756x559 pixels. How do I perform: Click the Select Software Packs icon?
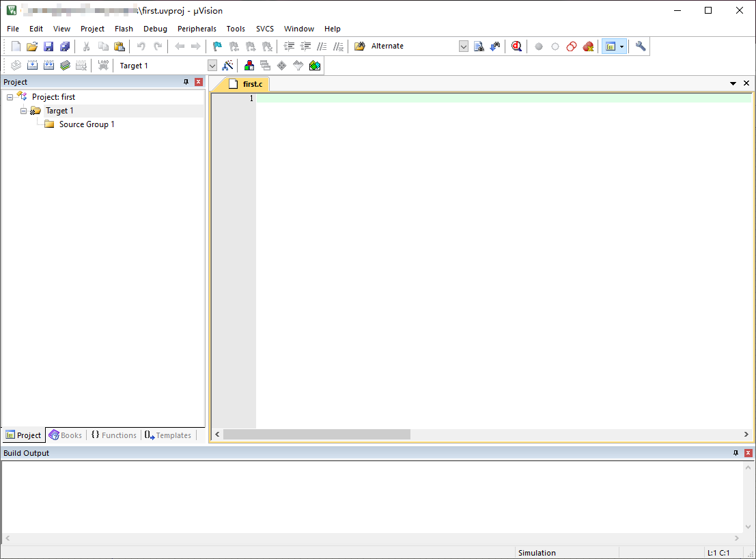point(298,65)
